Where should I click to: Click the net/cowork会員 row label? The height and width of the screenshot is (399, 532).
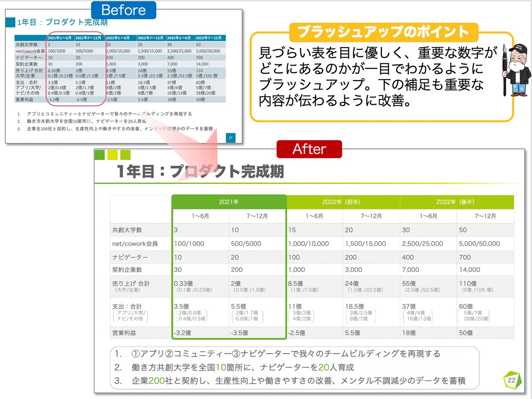pos(135,244)
